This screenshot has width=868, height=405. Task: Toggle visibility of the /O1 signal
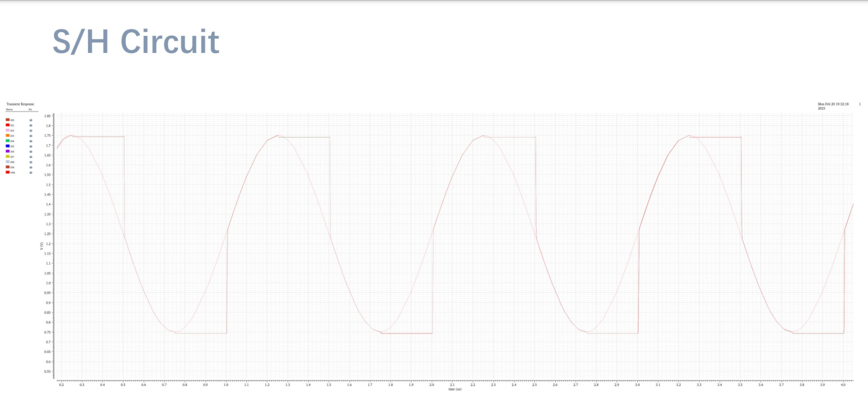31,125
